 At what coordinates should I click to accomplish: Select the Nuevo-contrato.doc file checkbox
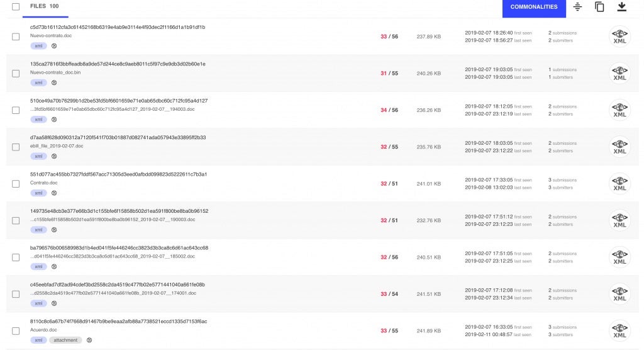[16, 37]
